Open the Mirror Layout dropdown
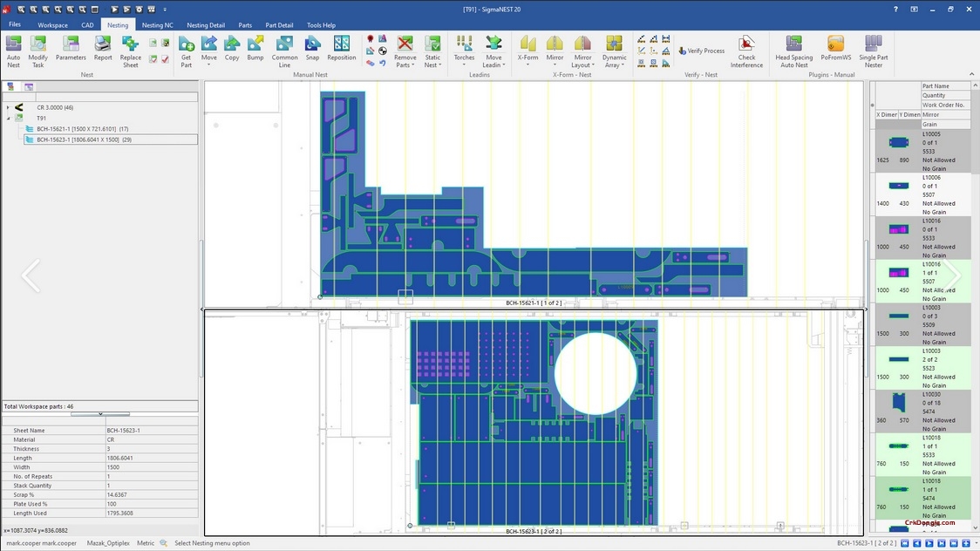 pos(582,50)
